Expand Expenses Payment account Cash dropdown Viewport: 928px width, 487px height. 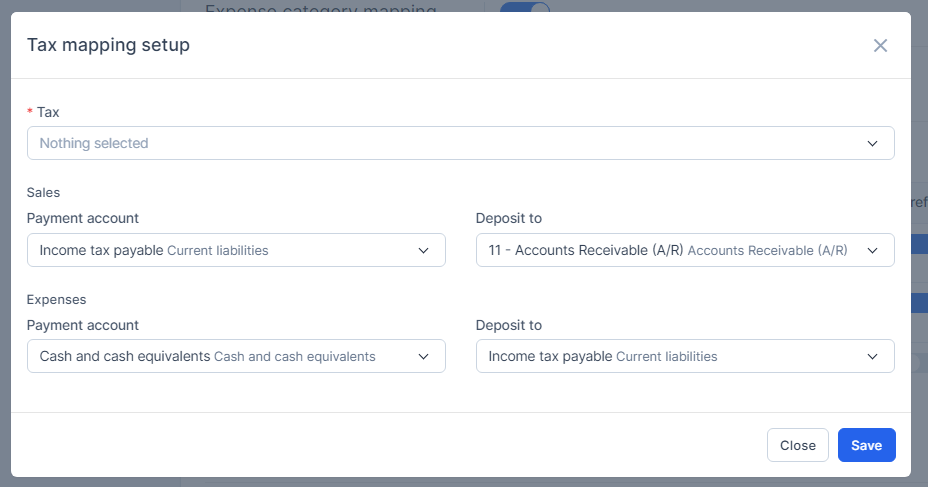[x=225, y=356]
